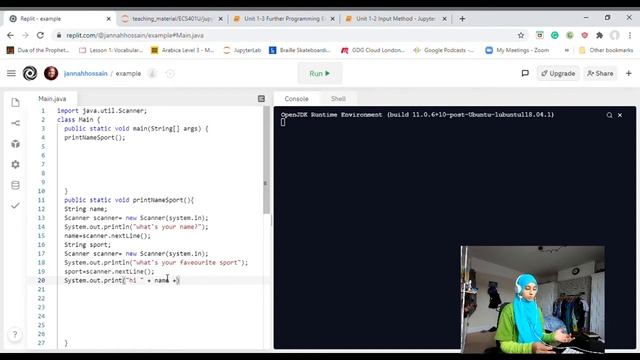Open Google Podcasts bookmark
The width and height of the screenshot is (640, 360).
coord(444,50)
